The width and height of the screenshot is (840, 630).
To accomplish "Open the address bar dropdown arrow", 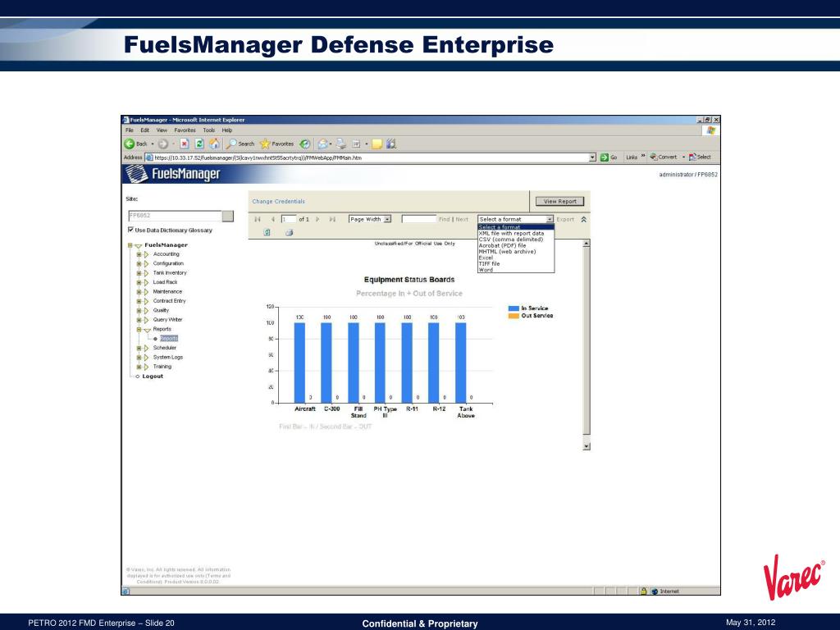I will pos(592,157).
